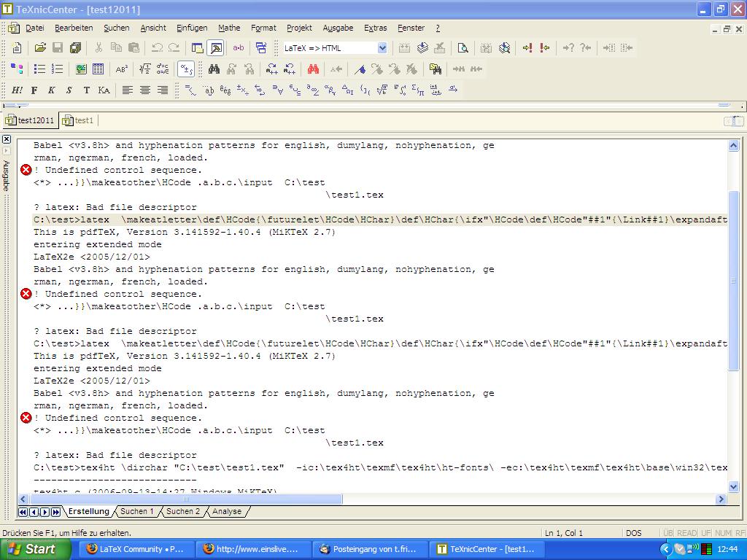Apply italic with the K icon

pyautogui.click(x=52, y=90)
